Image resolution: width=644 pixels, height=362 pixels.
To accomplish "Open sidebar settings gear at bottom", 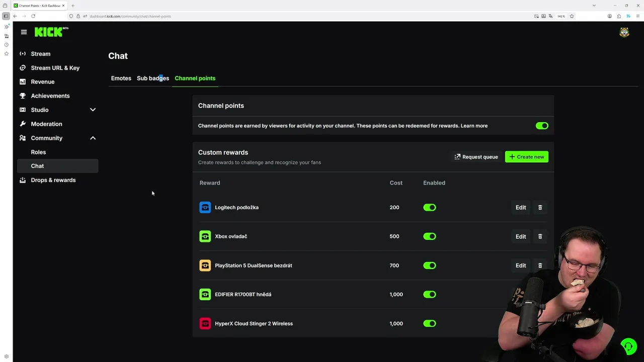I will point(7,356).
